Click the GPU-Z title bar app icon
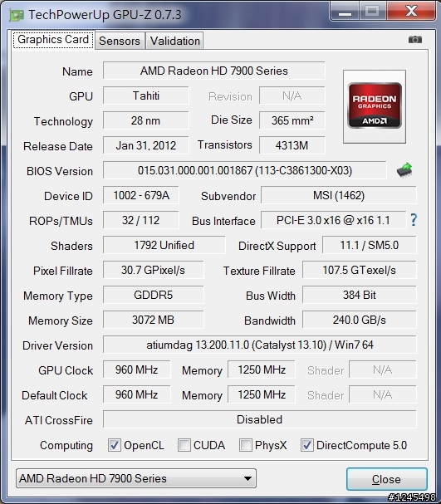The image size is (441, 504). tap(17, 15)
